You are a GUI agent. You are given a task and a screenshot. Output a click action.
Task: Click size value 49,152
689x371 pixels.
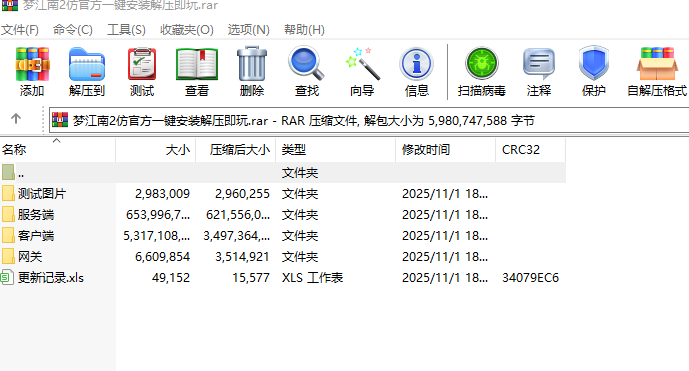(171, 278)
